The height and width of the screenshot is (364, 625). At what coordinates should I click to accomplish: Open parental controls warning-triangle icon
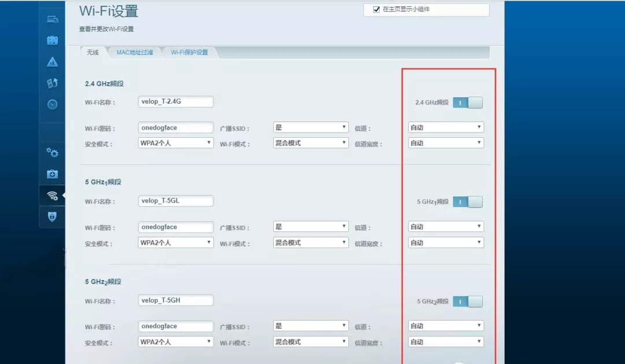[53, 62]
